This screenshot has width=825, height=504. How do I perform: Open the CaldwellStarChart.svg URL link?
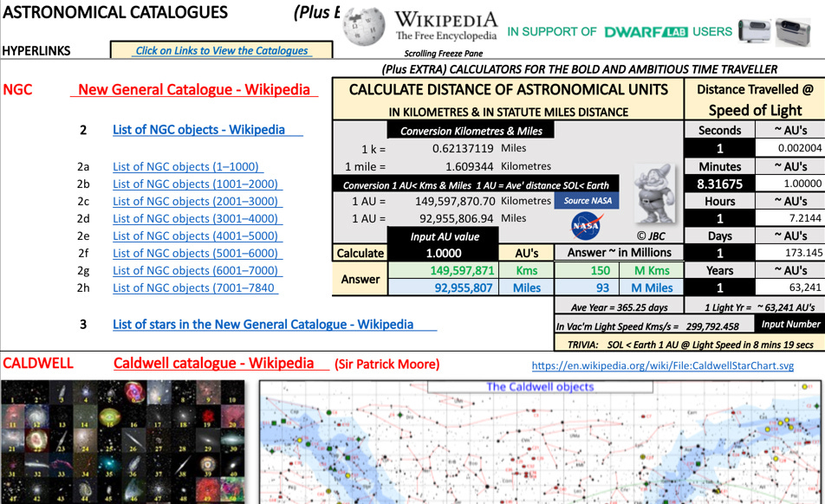click(662, 365)
